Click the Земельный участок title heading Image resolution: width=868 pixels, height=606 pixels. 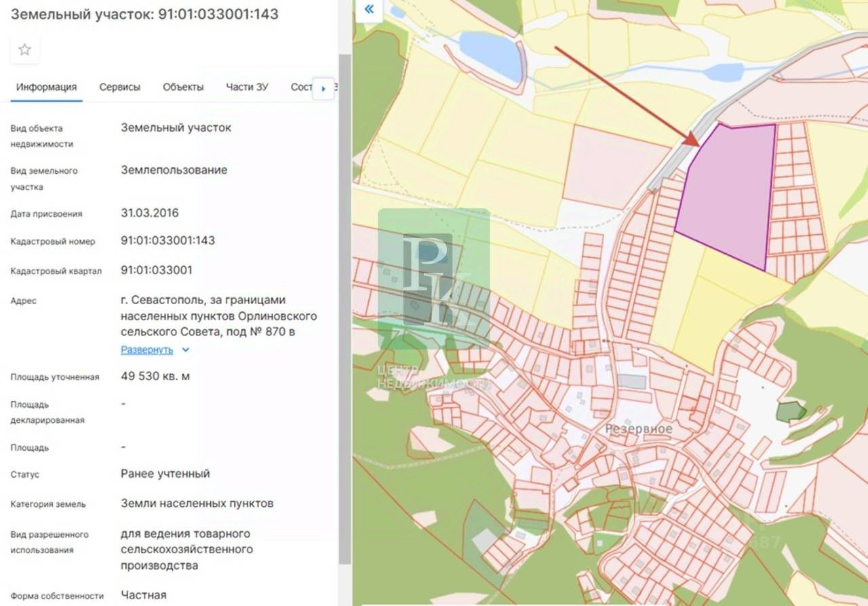coord(144,14)
